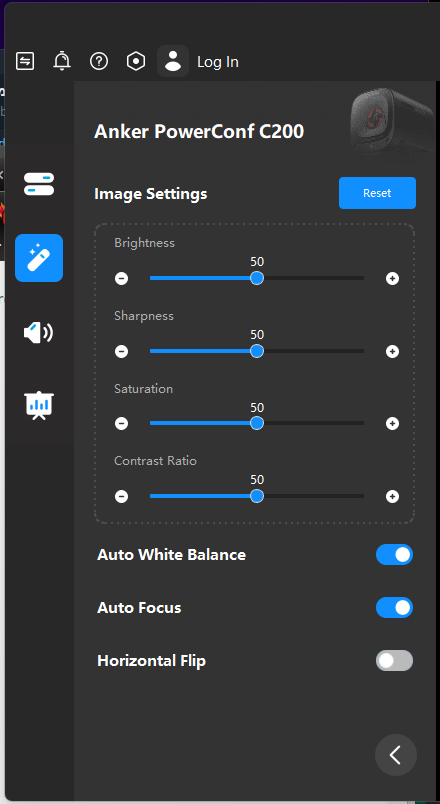Increase Contrast Ratio with the plus icon
440x804 pixels.
(392, 496)
